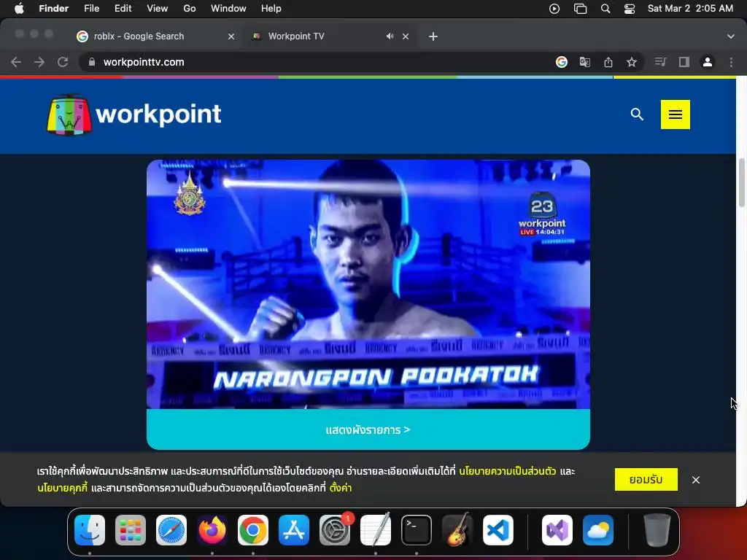Open the Window menu
747x560 pixels.
pos(228,8)
